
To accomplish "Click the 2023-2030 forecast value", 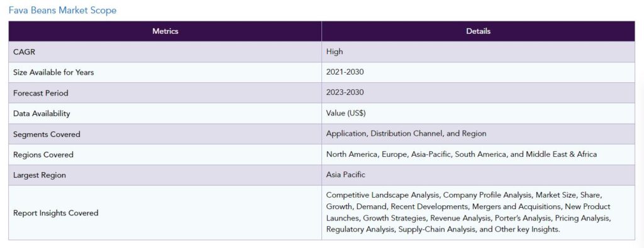I will pos(345,93).
